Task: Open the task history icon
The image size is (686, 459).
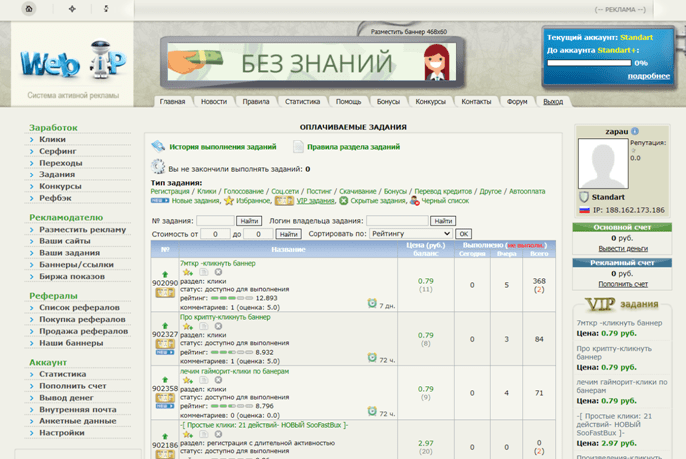Action: 158,146
